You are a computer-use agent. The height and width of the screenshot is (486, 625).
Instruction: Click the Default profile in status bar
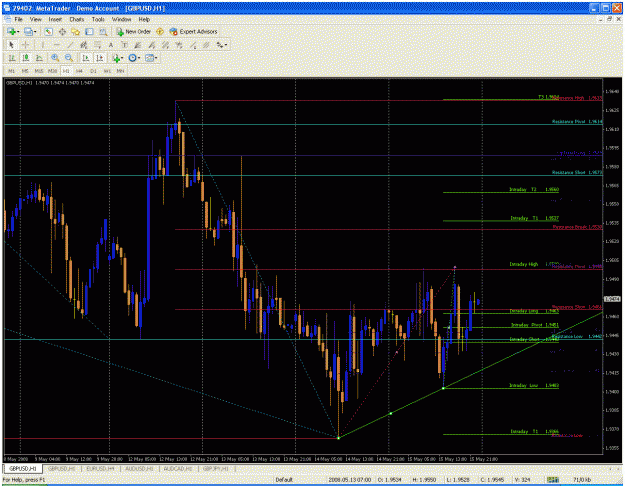pos(284,480)
